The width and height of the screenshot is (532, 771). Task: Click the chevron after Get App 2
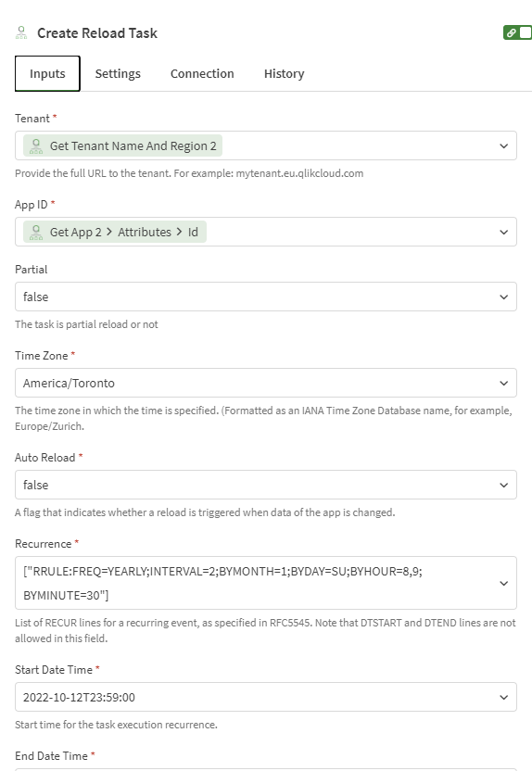click(x=109, y=232)
